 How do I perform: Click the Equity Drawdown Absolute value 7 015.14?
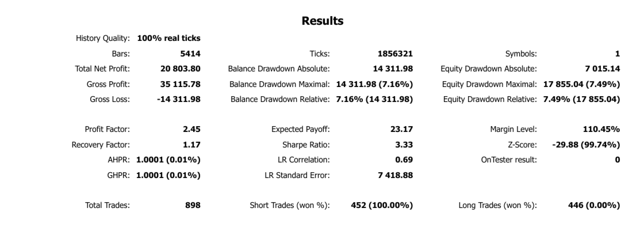click(603, 69)
